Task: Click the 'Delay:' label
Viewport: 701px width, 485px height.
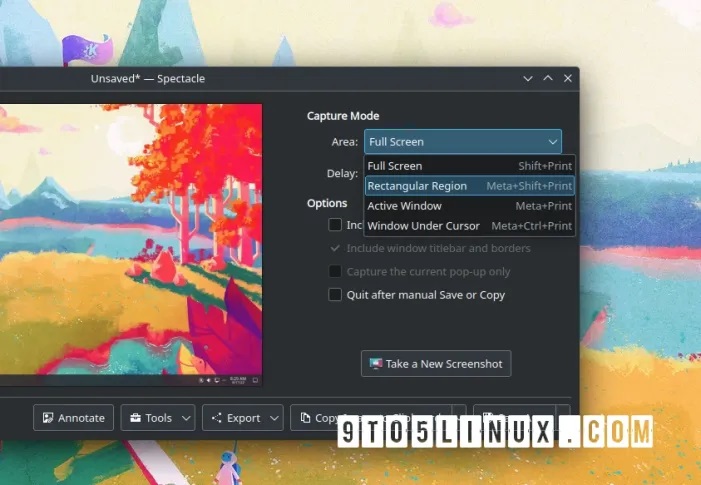Action: [342, 173]
